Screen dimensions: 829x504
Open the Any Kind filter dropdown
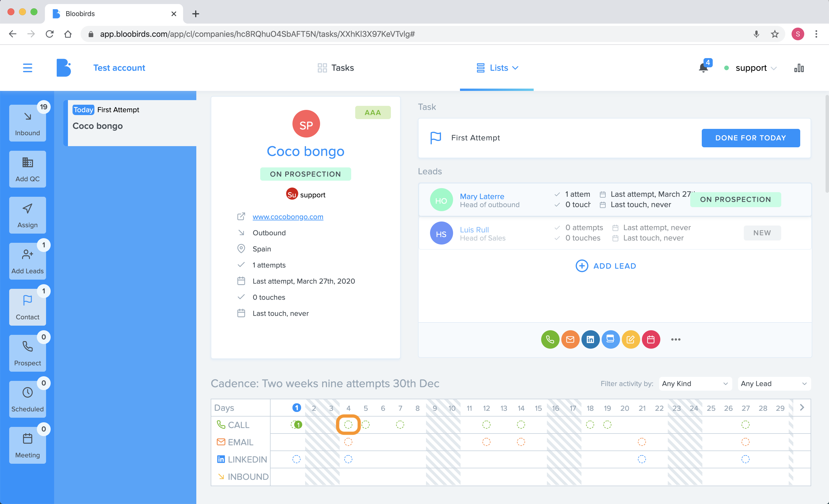coord(695,384)
